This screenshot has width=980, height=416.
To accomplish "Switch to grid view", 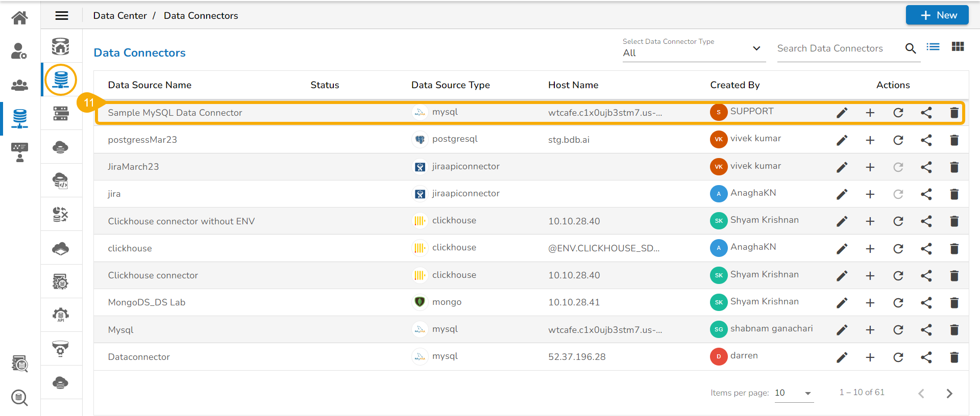I will pos(958,47).
